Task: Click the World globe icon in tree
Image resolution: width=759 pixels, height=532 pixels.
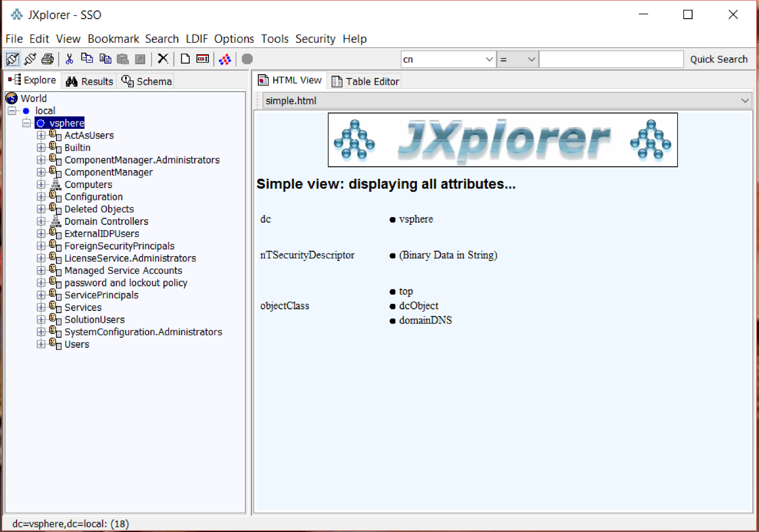Action: 12,98
